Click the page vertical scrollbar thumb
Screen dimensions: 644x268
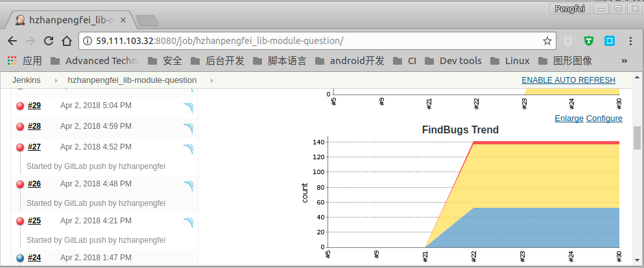(638, 138)
